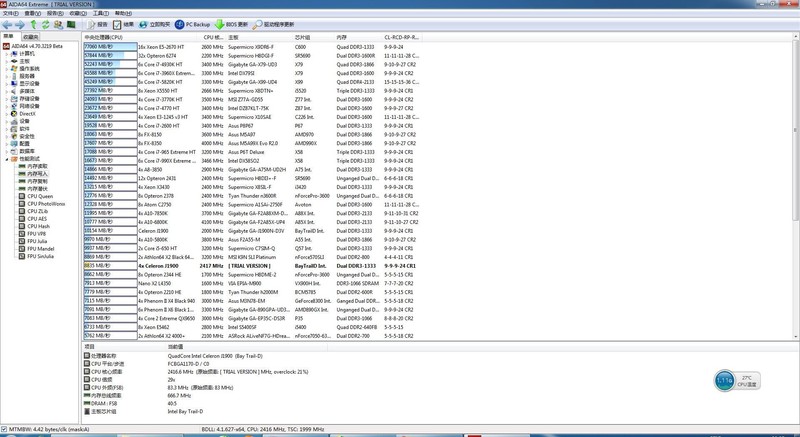Select the CPU ZLib benchmark
The image size is (800, 437).
point(33,211)
